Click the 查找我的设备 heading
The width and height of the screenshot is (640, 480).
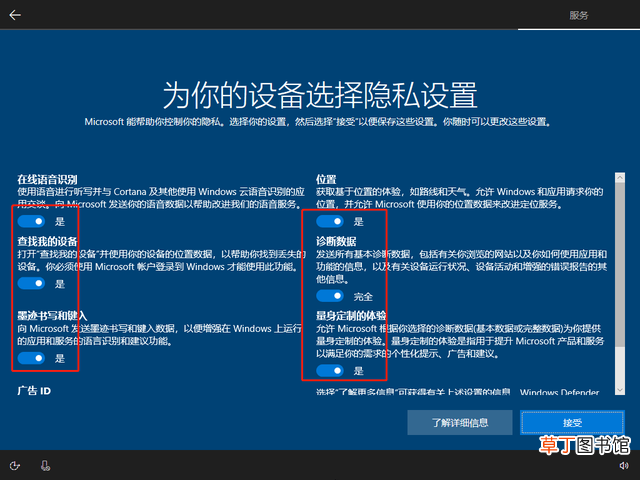click(x=47, y=241)
